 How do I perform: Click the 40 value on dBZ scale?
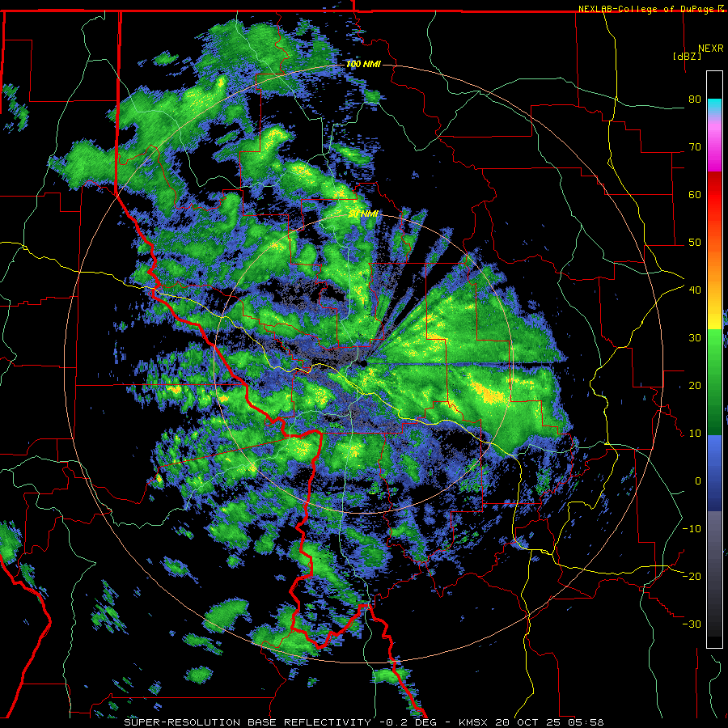pyautogui.click(x=695, y=290)
